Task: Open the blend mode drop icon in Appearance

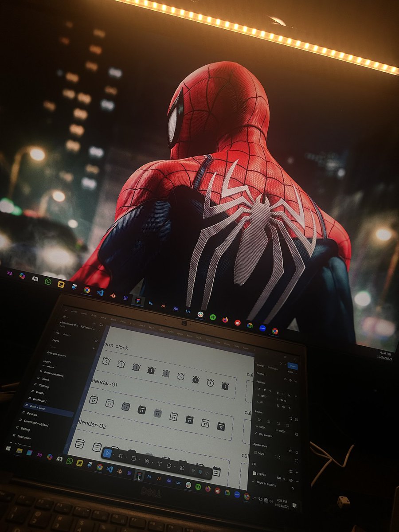Action: 297,452
